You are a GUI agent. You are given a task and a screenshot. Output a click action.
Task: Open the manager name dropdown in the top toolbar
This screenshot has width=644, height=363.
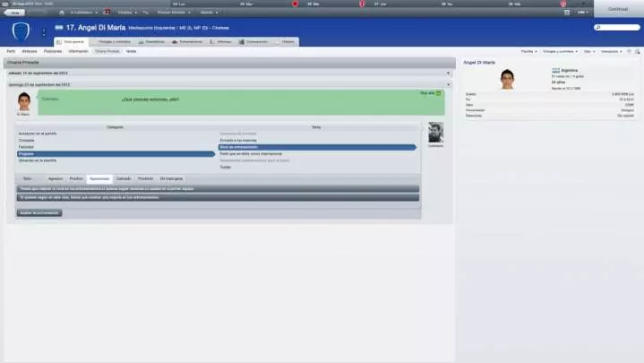(x=84, y=13)
